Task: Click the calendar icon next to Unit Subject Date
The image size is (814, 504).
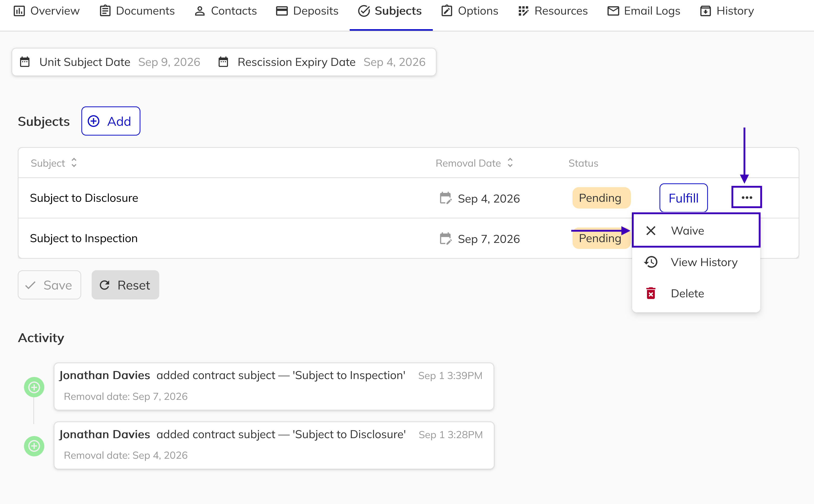Action: tap(25, 62)
